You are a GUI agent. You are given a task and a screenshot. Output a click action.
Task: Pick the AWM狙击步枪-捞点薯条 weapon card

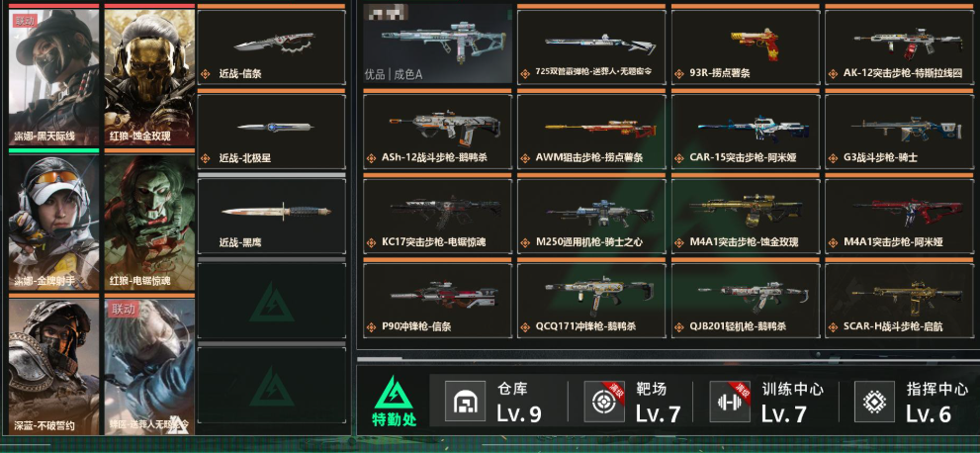[x=591, y=132]
